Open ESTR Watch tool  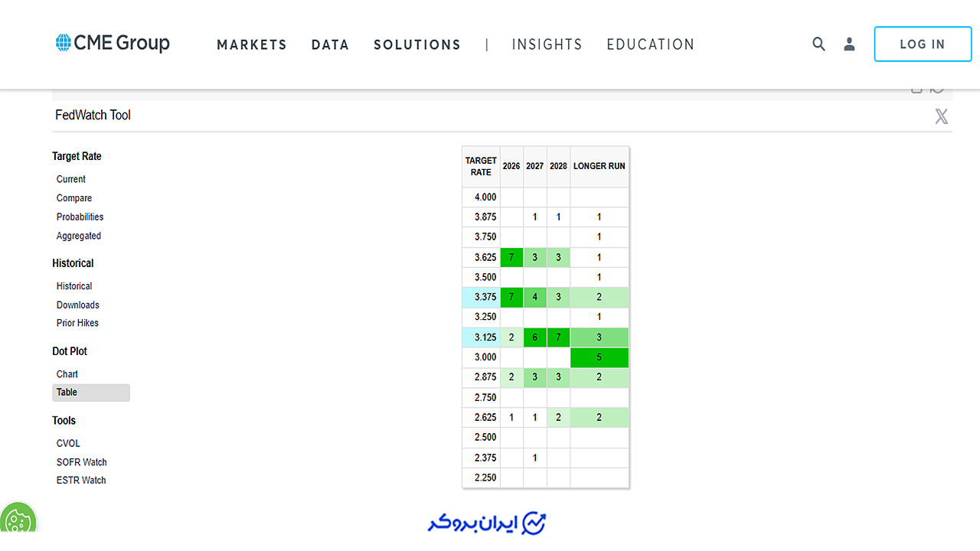pyautogui.click(x=81, y=481)
